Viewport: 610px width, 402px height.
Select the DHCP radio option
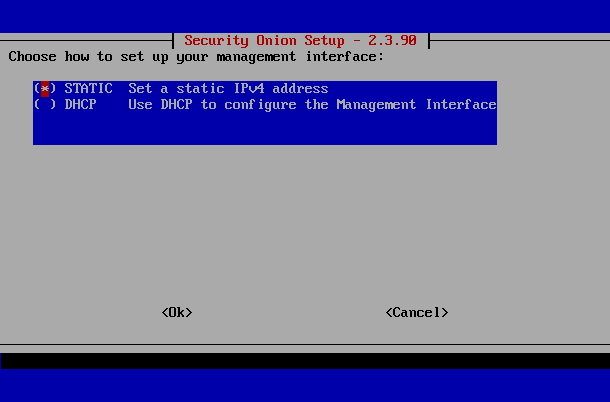pyautogui.click(x=45, y=105)
